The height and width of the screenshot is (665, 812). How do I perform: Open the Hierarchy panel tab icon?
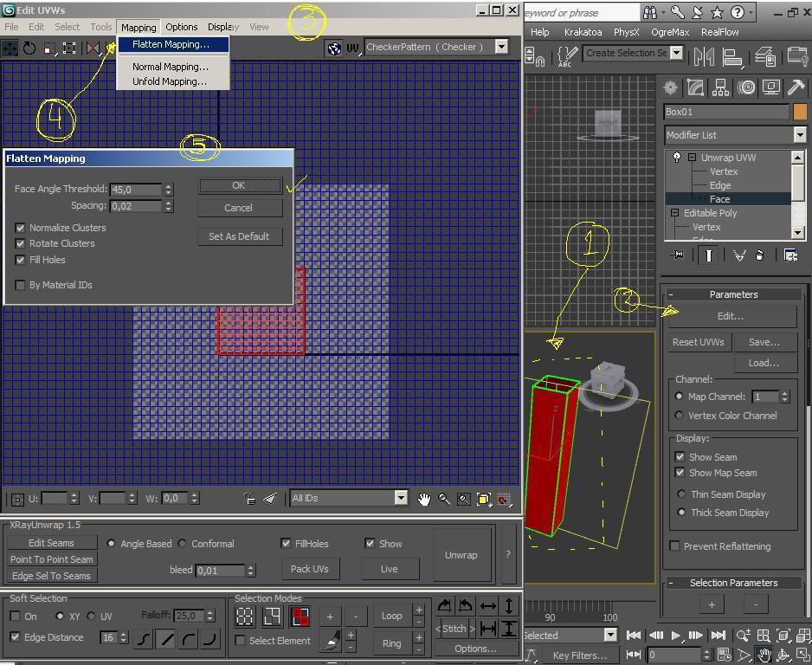[720, 87]
